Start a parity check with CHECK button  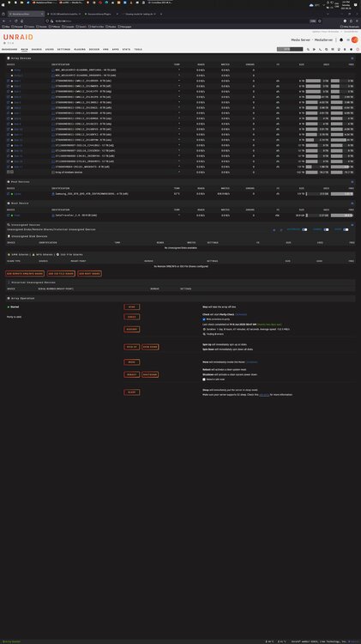click(132, 317)
